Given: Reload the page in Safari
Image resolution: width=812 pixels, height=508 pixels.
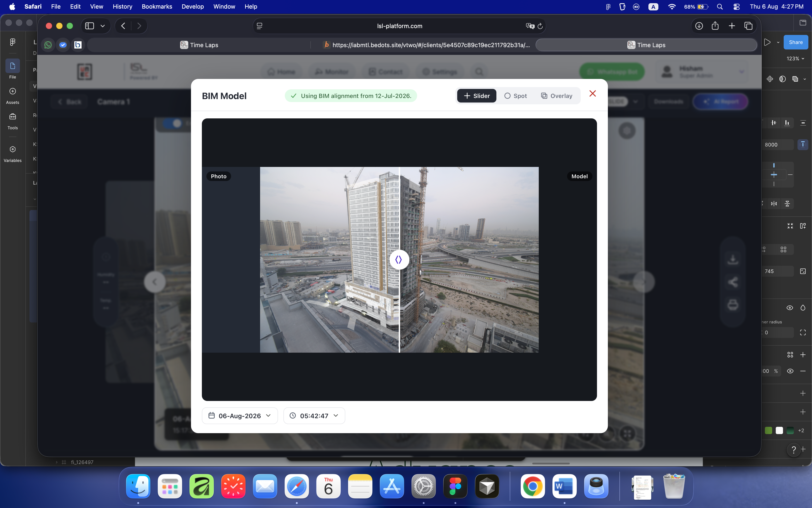Looking at the screenshot, I should coord(540,26).
